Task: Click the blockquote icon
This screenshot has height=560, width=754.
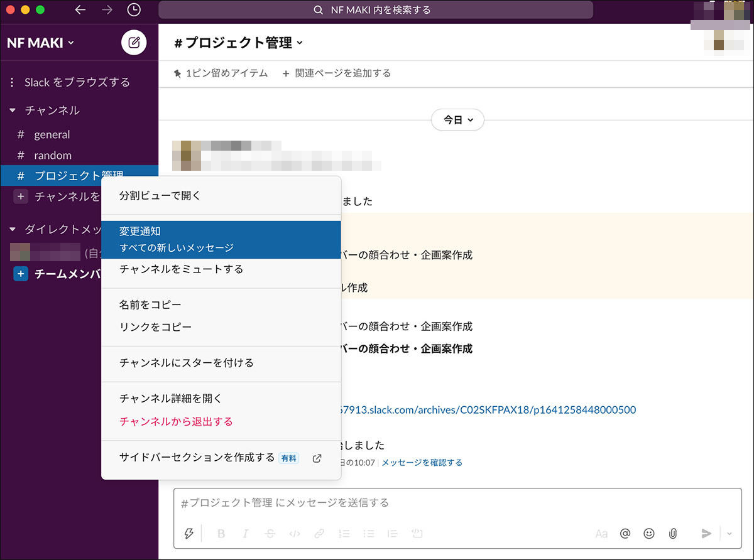Action: click(393, 534)
